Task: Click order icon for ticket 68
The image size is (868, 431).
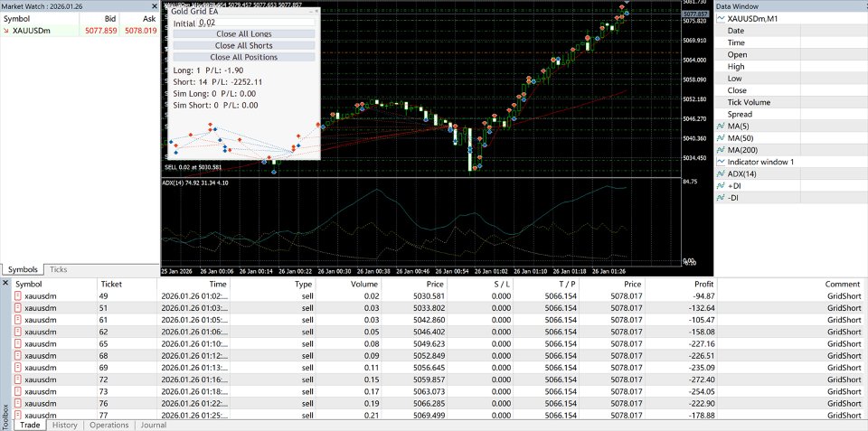Action: [18, 356]
